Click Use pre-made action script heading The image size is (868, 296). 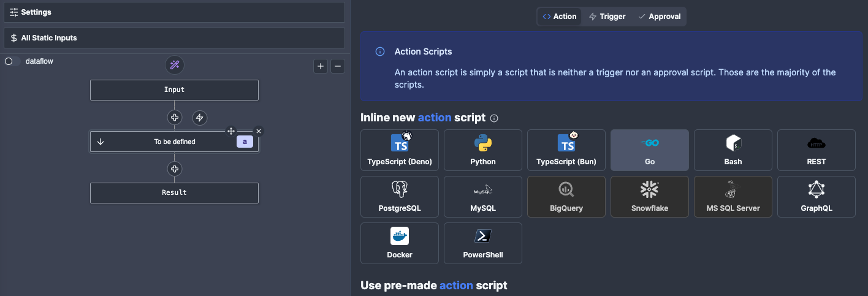tap(434, 285)
